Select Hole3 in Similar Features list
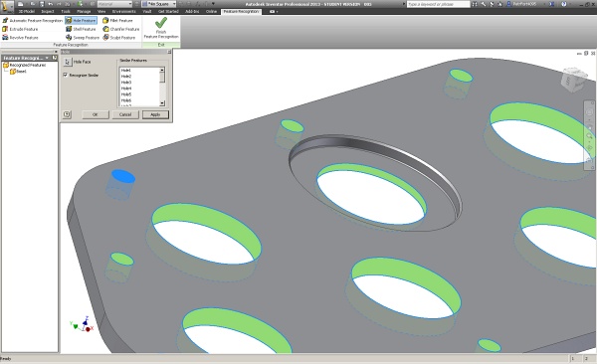597x364 pixels. point(126,83)
